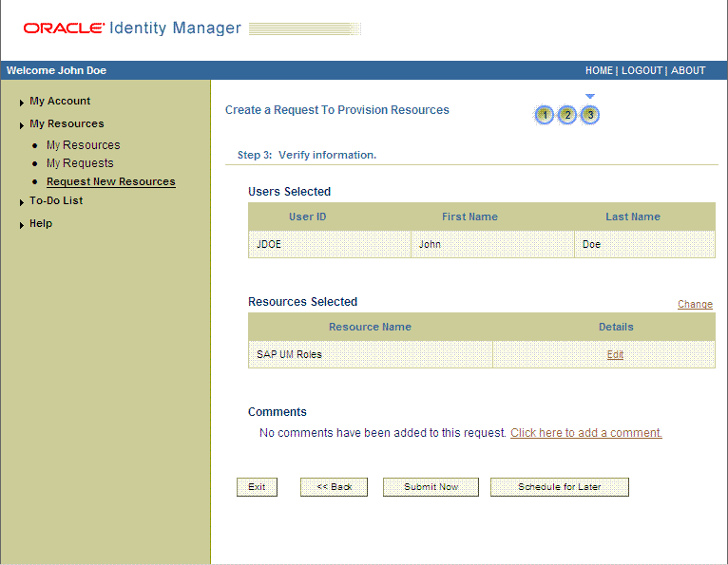
Task: Click the Resources Selected heading
Action: 303,302
